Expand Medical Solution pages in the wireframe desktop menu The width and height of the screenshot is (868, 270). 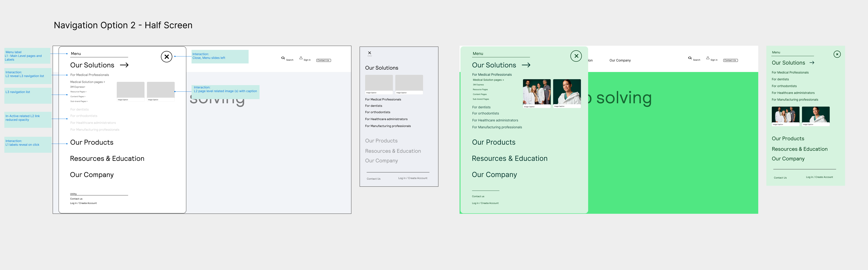(x=88, y=82)
